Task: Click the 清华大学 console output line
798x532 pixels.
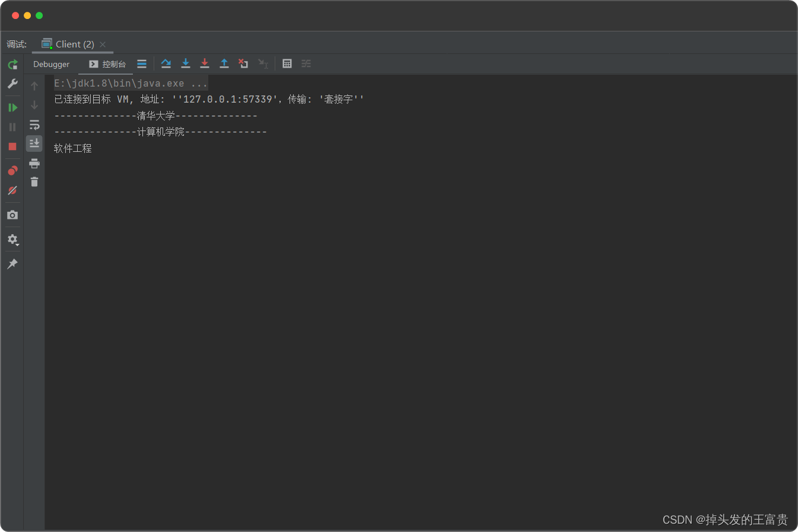Action: (x=156, y=116)
